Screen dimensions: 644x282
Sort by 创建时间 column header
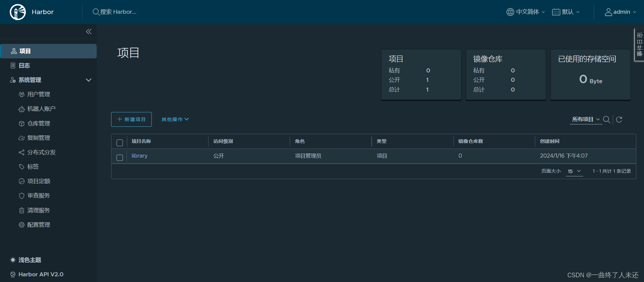(550, 142)
